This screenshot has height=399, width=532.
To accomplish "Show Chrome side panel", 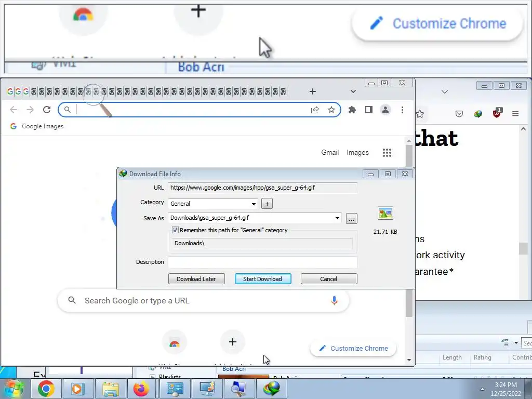I will [369, 110].
